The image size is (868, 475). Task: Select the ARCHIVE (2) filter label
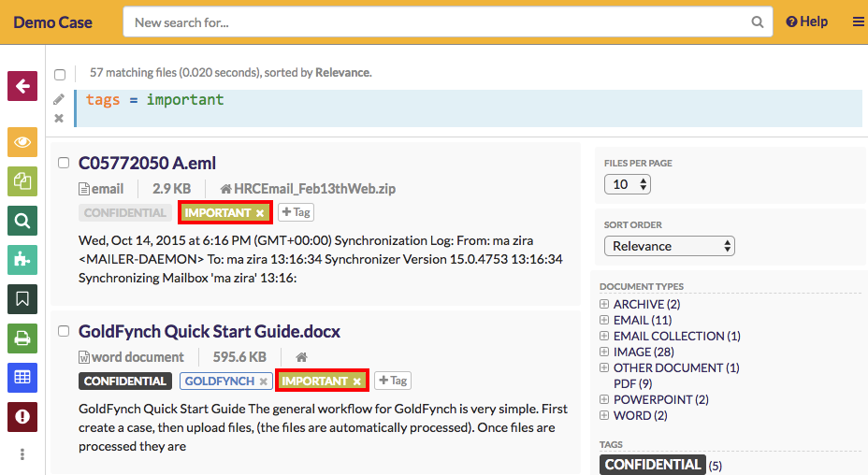(646, 304)
